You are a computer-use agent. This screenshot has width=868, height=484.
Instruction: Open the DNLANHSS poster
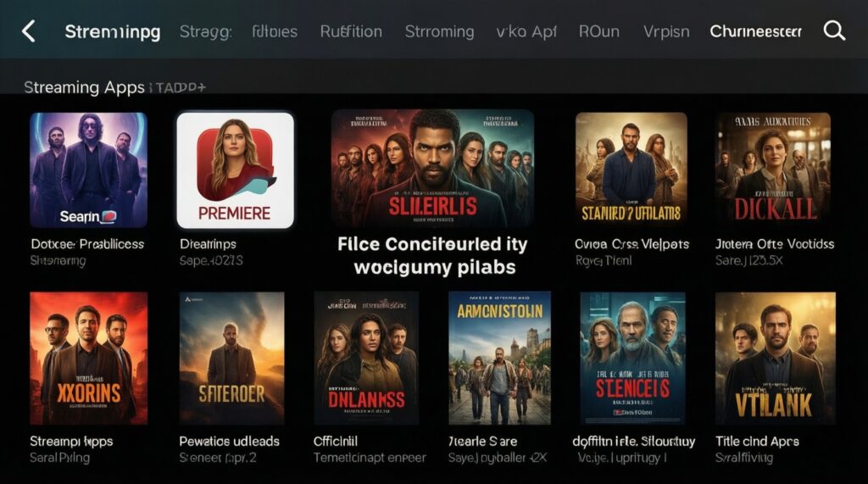tap(366, 359)
